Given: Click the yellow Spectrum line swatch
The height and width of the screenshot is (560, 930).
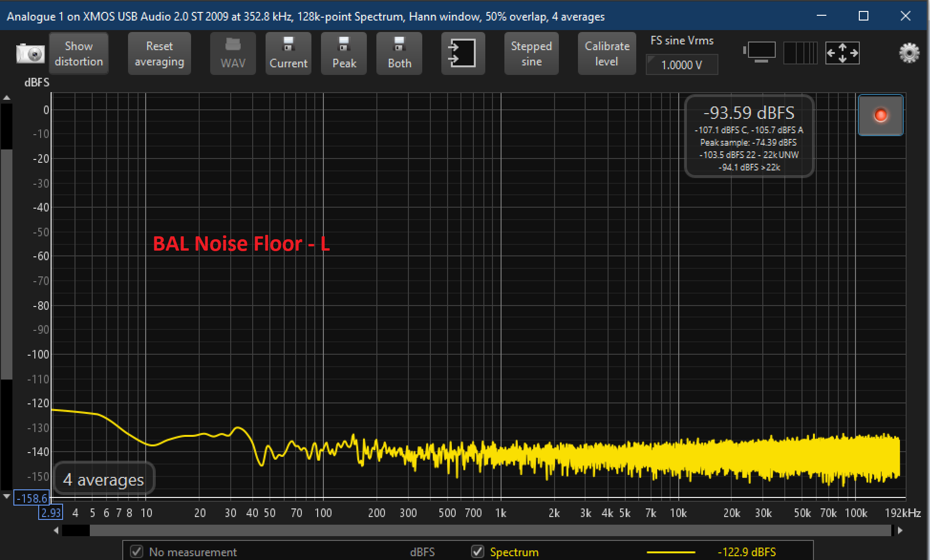Looking at the screenshot, I should pyautogui.click(x=671, y=552).
